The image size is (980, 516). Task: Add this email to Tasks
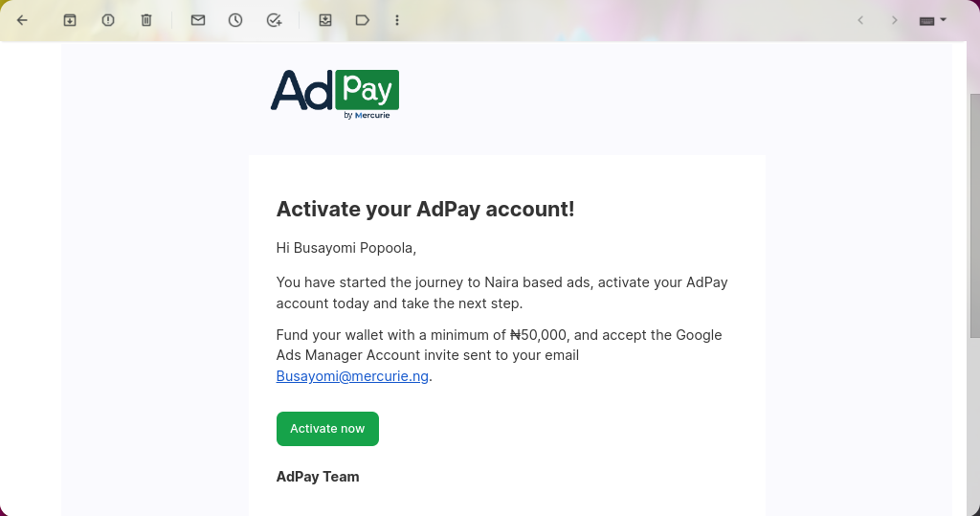point(274,20)
